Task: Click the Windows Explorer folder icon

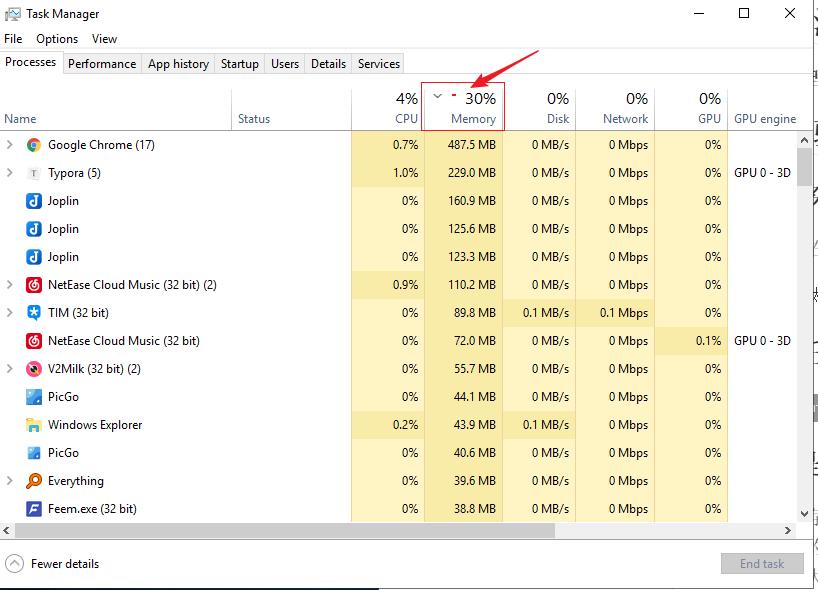Action: [33, 425]
